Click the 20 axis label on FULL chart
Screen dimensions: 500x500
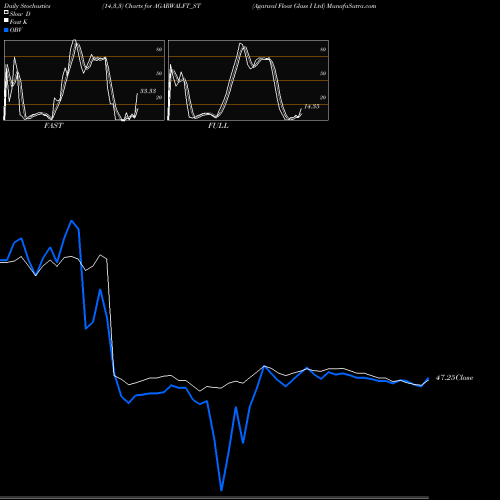pyautogui.click(x=323, y=97)
